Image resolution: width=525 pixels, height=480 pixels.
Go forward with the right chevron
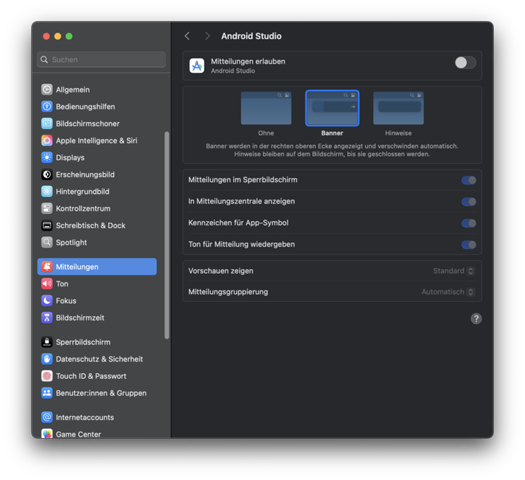pos(207,36)
